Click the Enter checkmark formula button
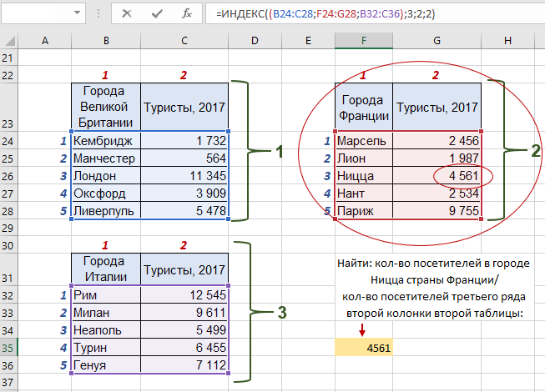Viewport: 545px width, 392px height. click(156, 13)
